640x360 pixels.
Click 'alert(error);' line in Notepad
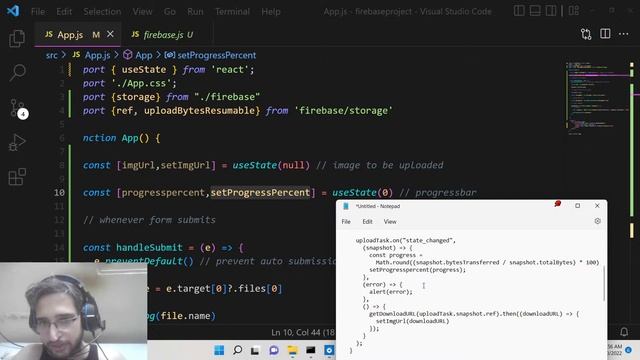391,292
